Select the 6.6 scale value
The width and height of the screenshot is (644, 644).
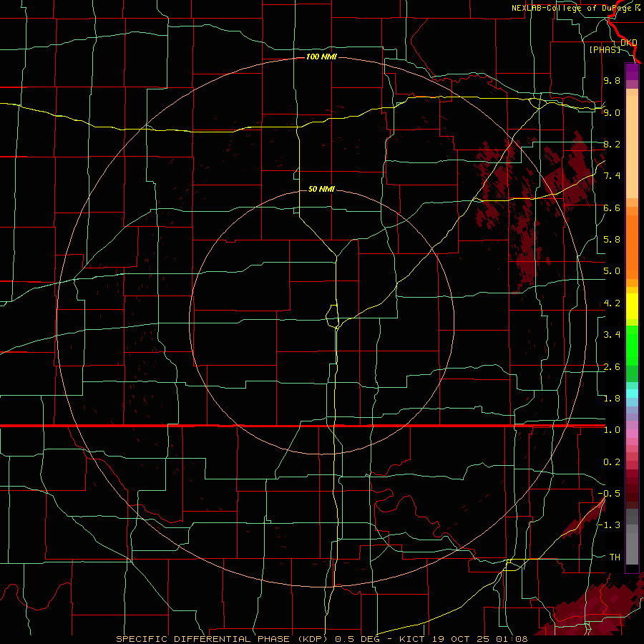coord(612,208)
